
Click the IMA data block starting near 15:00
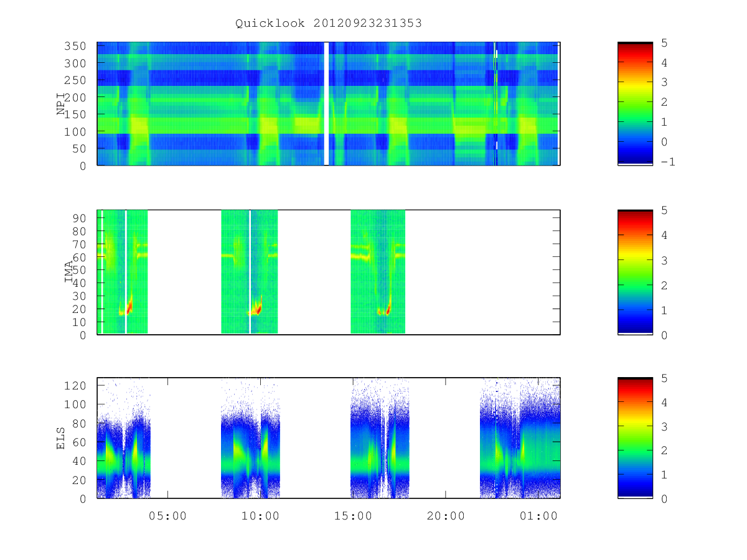click(378, 272)
